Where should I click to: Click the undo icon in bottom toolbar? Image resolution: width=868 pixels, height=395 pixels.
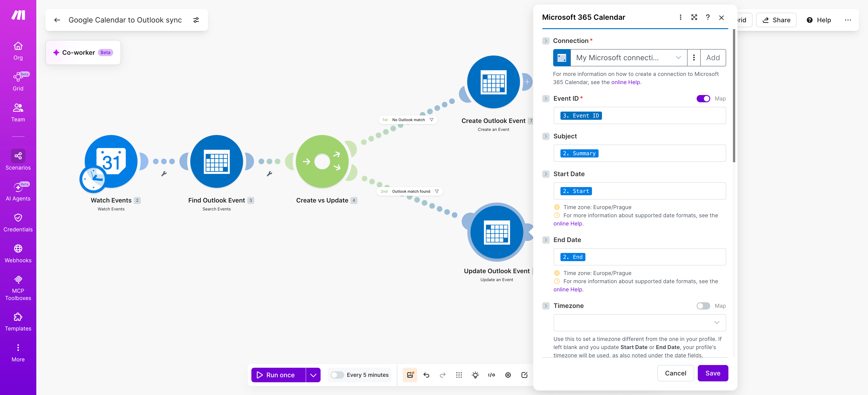click(x=426, y=375)
